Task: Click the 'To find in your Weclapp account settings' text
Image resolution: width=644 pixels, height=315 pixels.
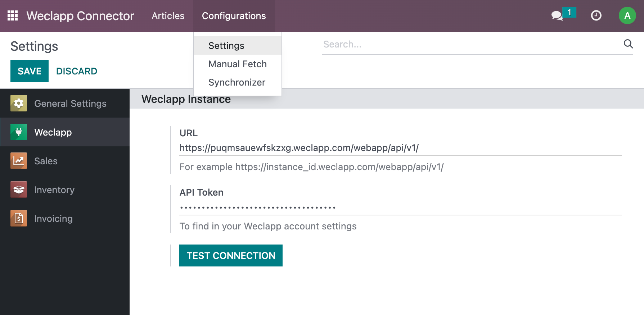Action: (x=268, y=226)
